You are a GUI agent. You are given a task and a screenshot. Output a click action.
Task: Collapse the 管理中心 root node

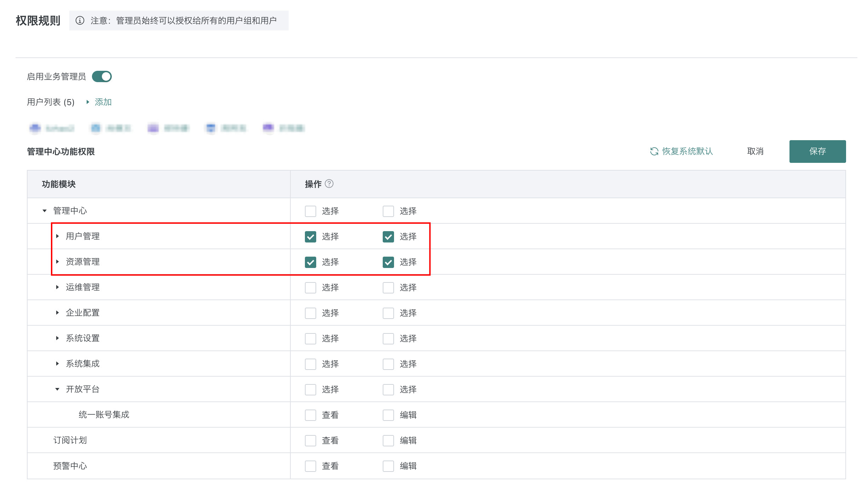pos(45,211)
